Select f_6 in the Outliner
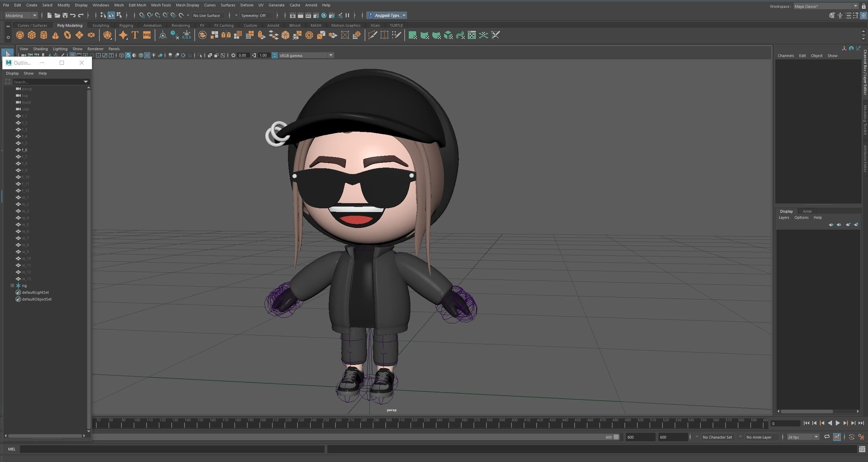Image resolution: width=868 pixels, height=462 pixels. tap(24, 150)
